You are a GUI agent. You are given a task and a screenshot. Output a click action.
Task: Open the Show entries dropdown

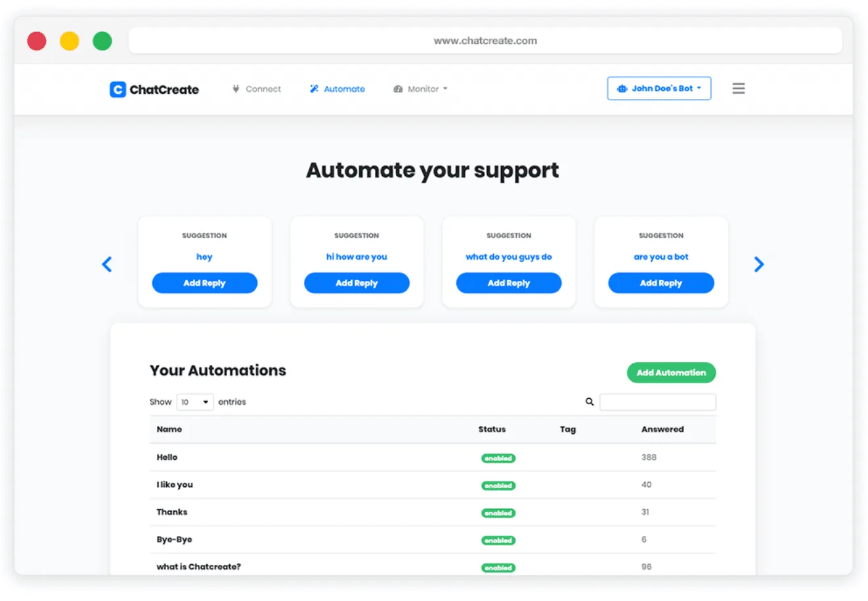tap(195, 402)
